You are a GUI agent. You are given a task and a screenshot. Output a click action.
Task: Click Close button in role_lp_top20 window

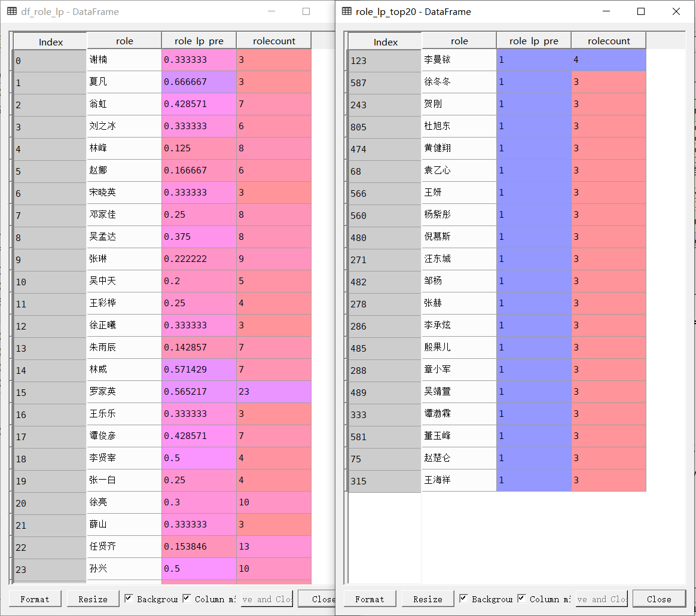[x=659, y=599]
